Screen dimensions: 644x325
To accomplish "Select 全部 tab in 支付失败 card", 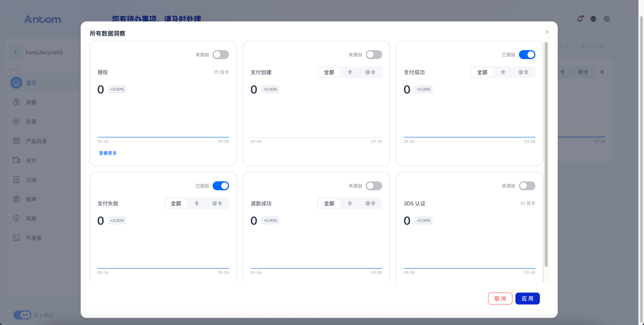I will coord(176,203).
